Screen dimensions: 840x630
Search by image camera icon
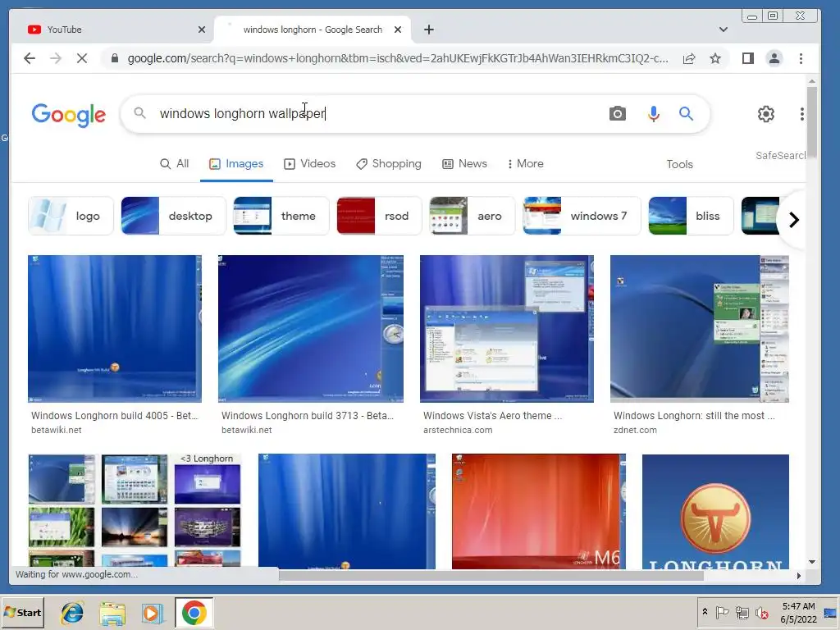click(617, 113)
